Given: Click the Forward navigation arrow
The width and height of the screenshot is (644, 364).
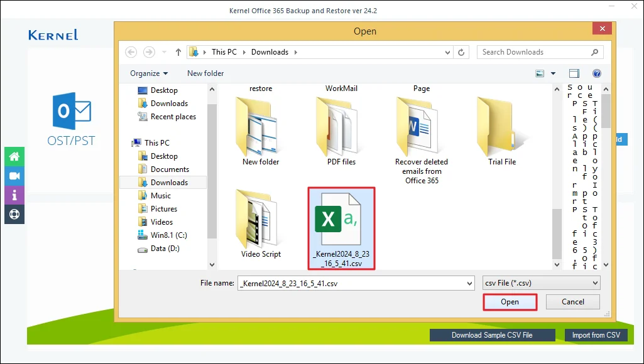Looking at the screenshot, I should pyautogui.click(x=149, y=52).
